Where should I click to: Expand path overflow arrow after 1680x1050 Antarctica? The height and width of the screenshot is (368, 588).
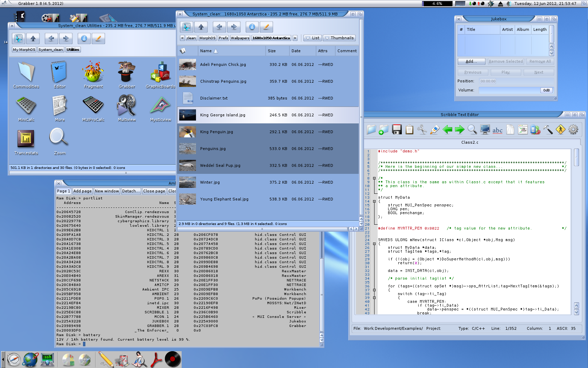[x=295, y=38]
